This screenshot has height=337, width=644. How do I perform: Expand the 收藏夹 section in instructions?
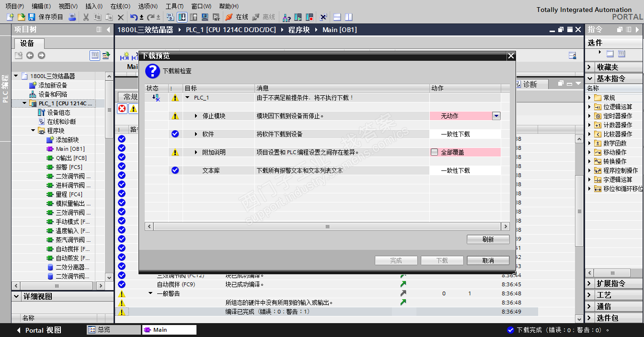point(590,67)
